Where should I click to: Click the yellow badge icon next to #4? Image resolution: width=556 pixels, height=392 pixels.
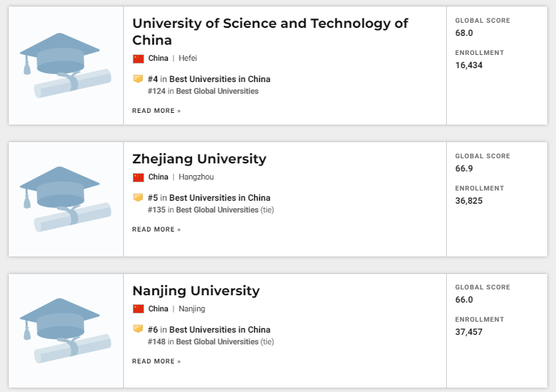click(138, 78)
